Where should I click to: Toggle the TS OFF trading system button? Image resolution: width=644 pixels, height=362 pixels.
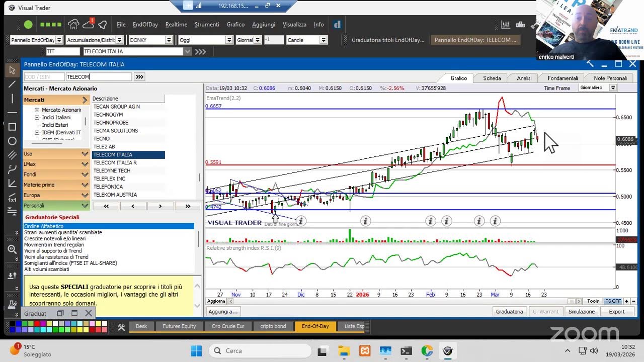613,301
